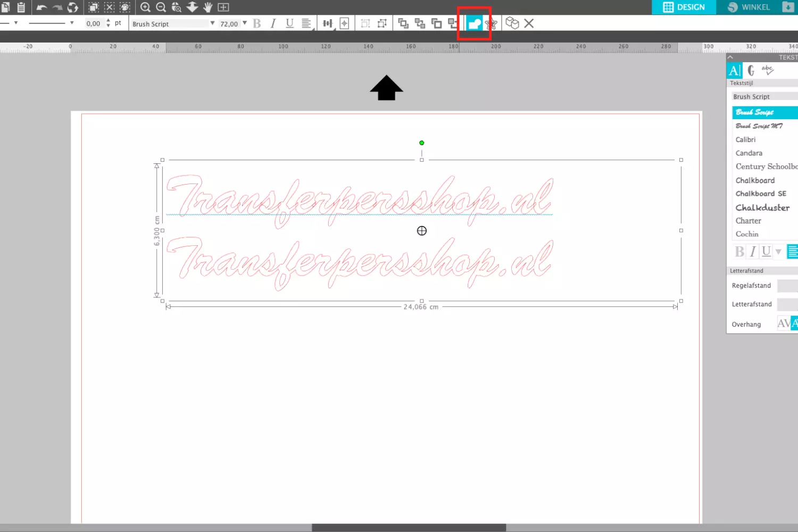Switch to the DESIGN tab
Screen dimensions: 798x532
point(684,7)
